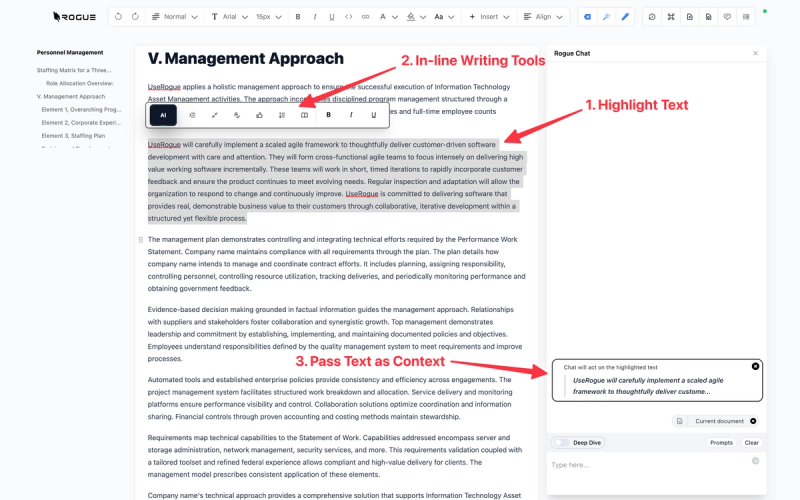Open the Aa text case dropdown
Screen dimensions: 800x500
pos(444,17)
